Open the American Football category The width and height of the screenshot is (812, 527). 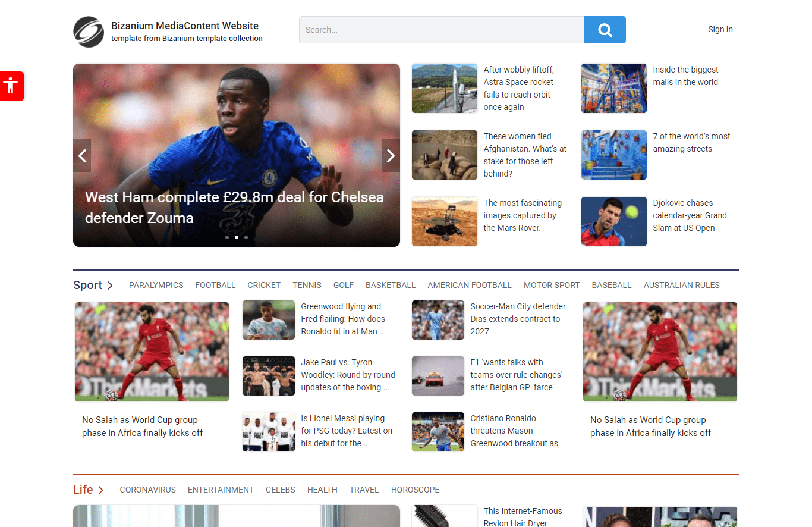click(470, 285)
